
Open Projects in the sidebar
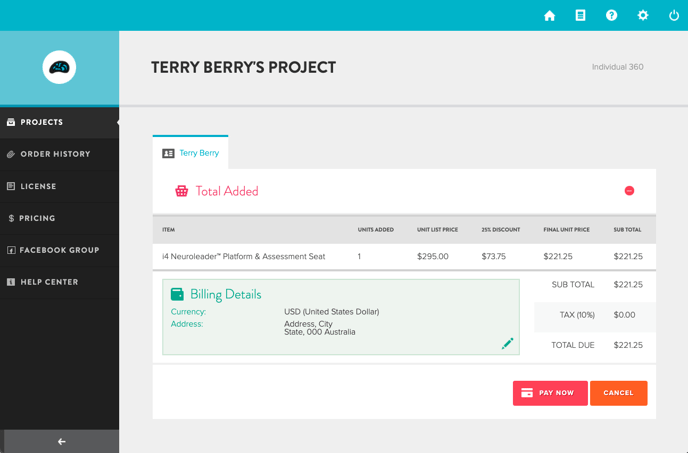pyautogui.click(x=59, y=122)
